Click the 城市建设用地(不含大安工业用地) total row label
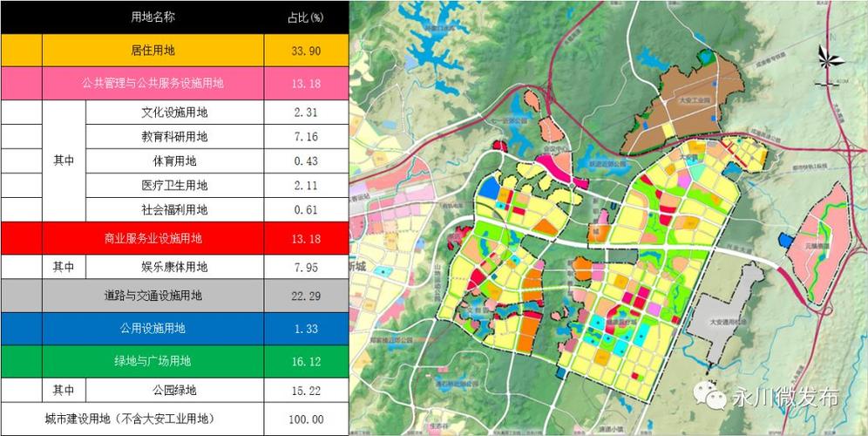Image resolution: width=868 pixels, height=436 pixels. [x=131, y=419]
